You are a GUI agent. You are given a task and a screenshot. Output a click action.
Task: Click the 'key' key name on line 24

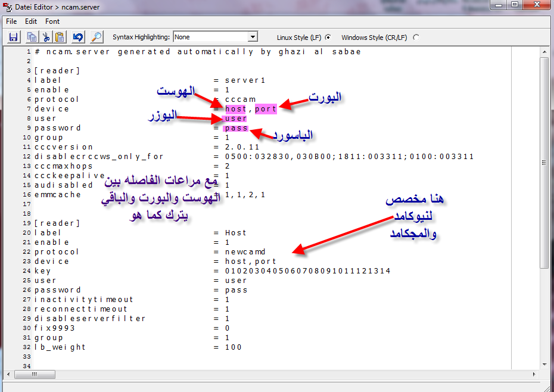pos(42,271)
